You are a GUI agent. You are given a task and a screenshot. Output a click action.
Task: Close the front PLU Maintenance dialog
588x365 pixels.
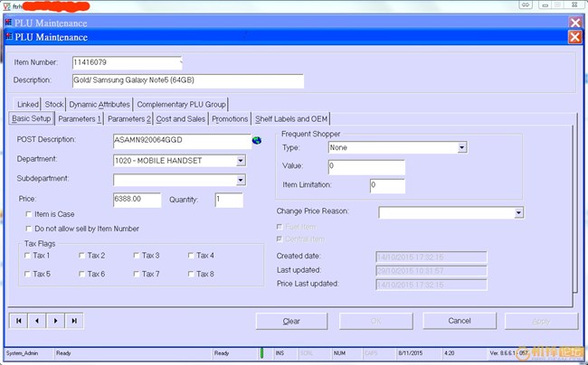[574, 37]
